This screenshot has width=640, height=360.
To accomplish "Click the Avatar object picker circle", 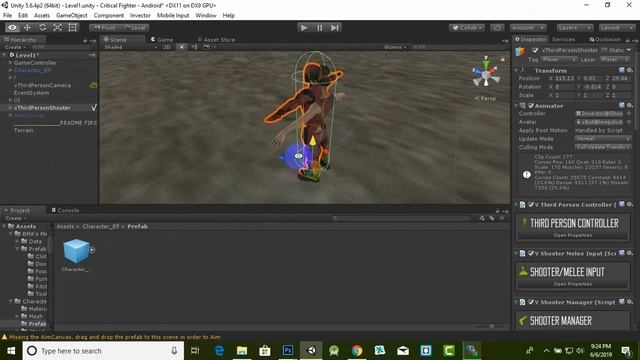I will 629,122.
